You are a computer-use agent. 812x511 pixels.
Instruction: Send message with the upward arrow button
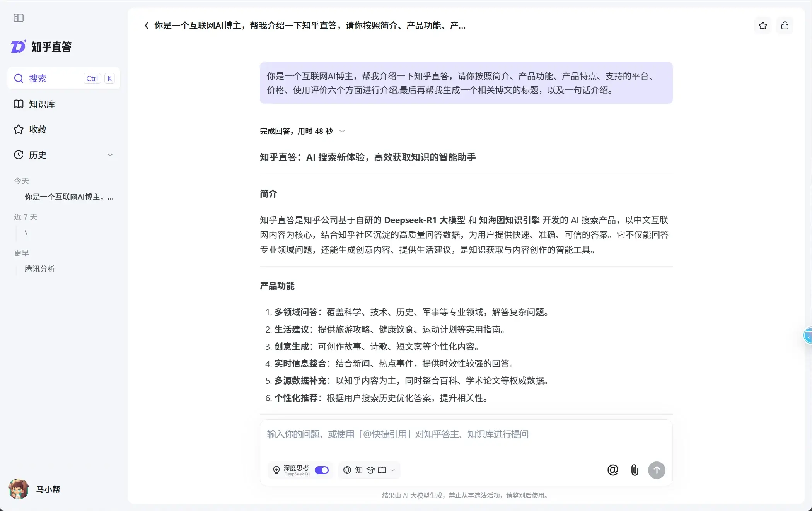point(657,470)
